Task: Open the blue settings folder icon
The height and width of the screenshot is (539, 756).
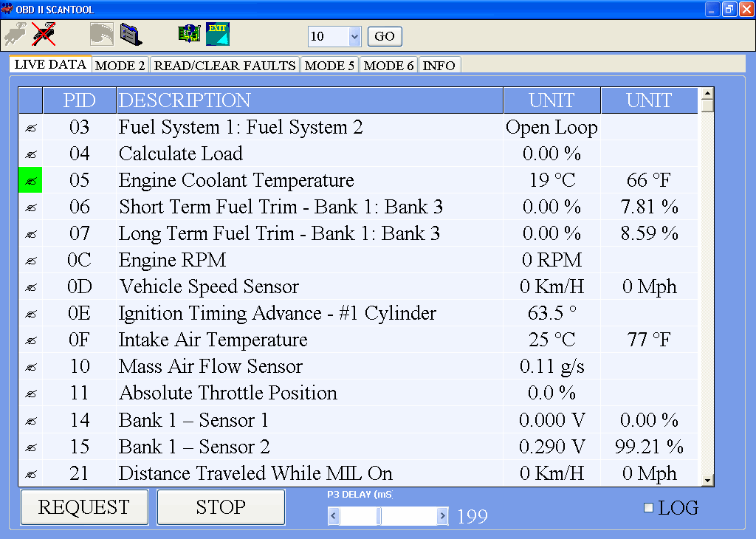Action: point(131,35)
